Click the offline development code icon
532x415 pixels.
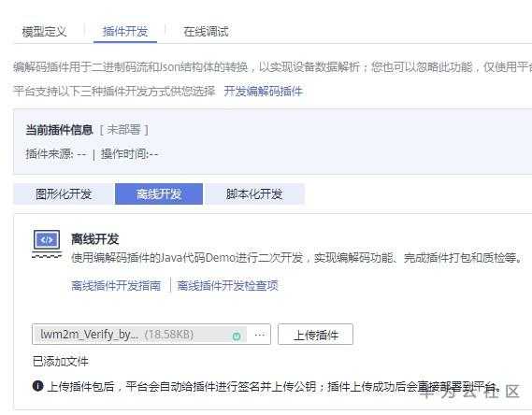click(47, 244)
